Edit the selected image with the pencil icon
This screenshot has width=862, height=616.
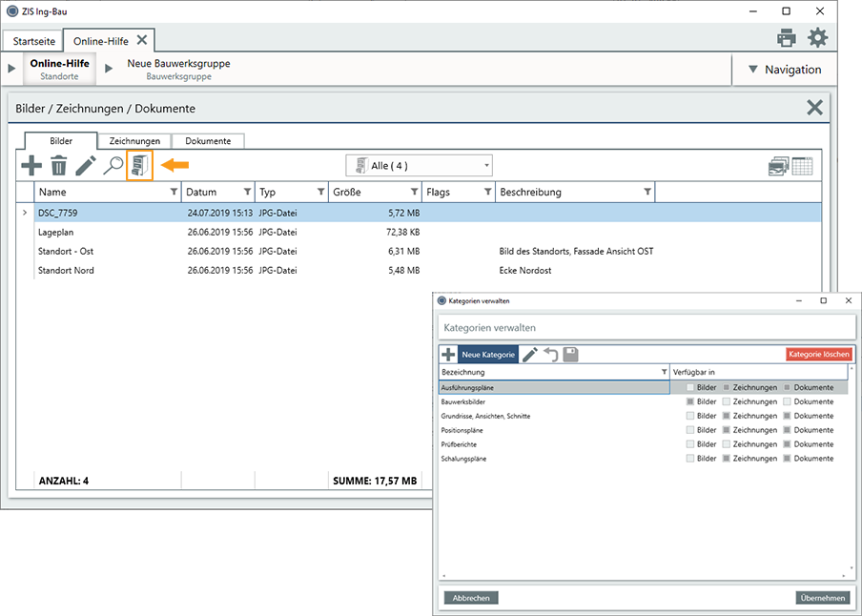[86, 166]
